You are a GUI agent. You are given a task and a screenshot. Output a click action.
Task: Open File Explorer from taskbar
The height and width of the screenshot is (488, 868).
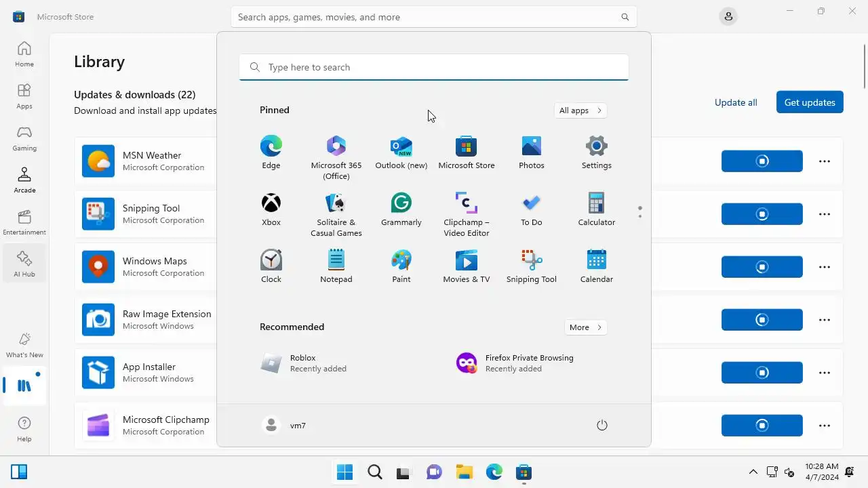click(x=464, y=472)
